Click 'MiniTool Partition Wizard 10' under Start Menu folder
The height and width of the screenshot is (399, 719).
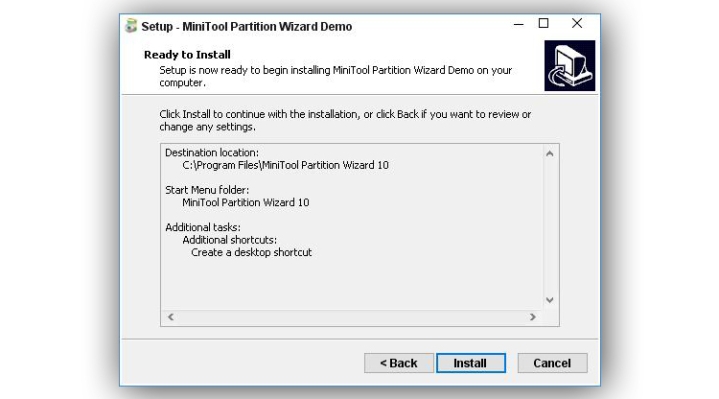tap(246, 202)
